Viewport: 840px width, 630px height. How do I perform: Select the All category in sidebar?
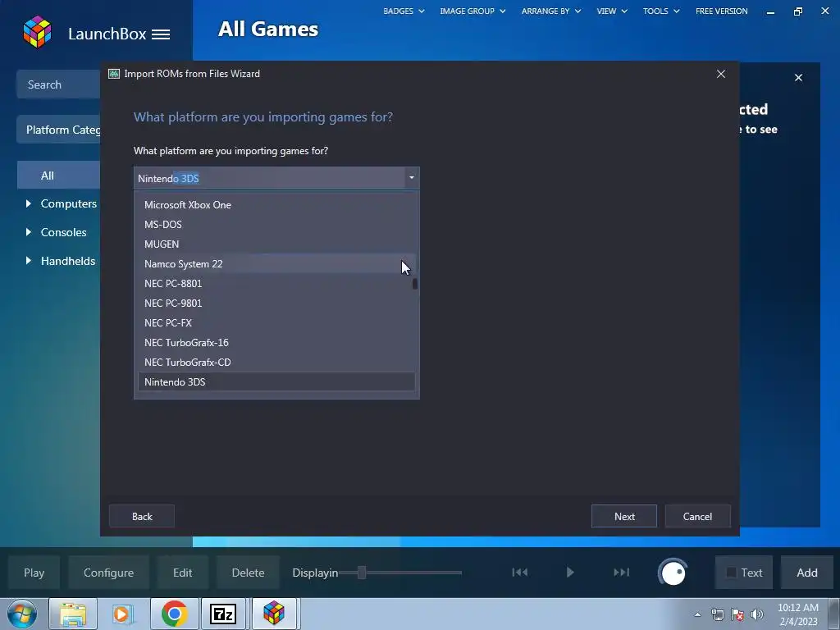click(x=58, y=176)
